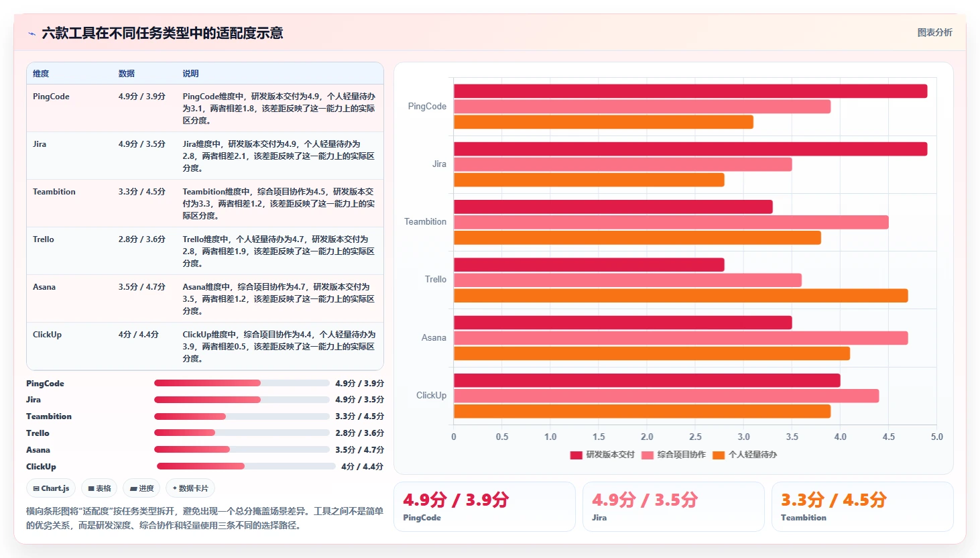Screen dimensions: 980x558
Task: Open the Teambition data card
Action: pyautogui.click(x=863, y=507)
